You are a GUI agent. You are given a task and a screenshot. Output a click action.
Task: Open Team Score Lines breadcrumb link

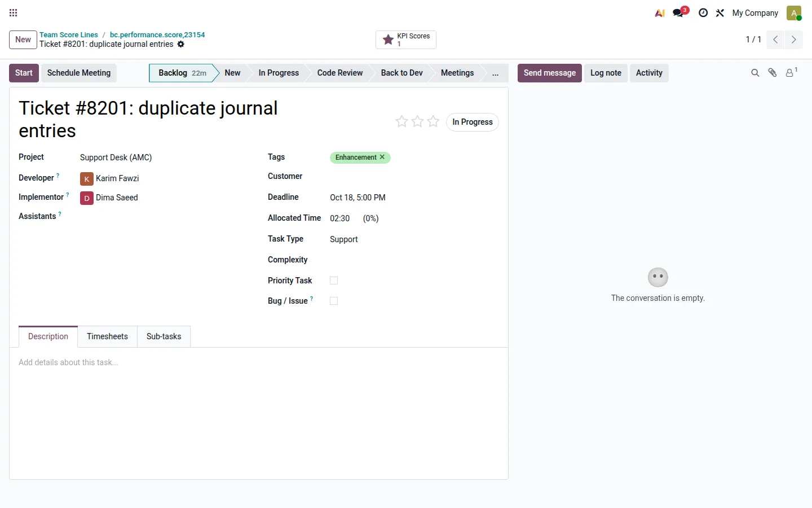click(69, 34)
